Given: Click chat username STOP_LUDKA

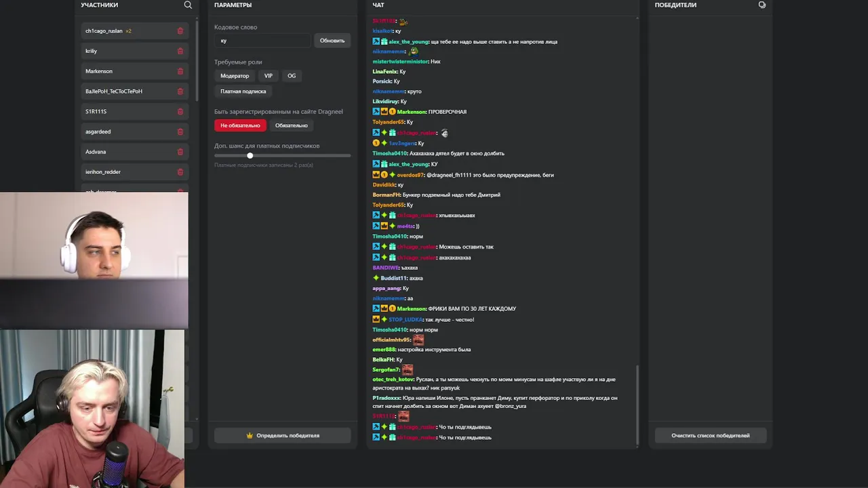Looking at the screenshot, I should (406, 319).
